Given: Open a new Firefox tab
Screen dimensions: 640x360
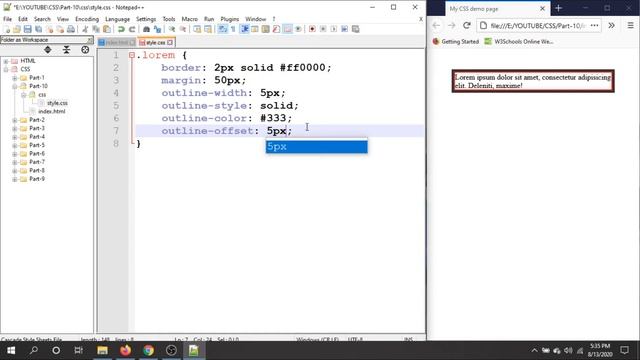Looking at the screenshot, I should point(558,8).
